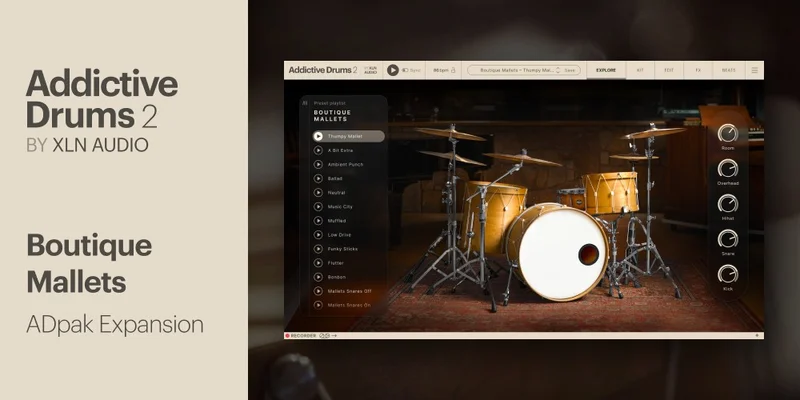Image resolution: width=800 pixels, height=400 pixels.
Task: Click the small dot icon in status bar
Action: pyautogui.click(x=757, y=335)
